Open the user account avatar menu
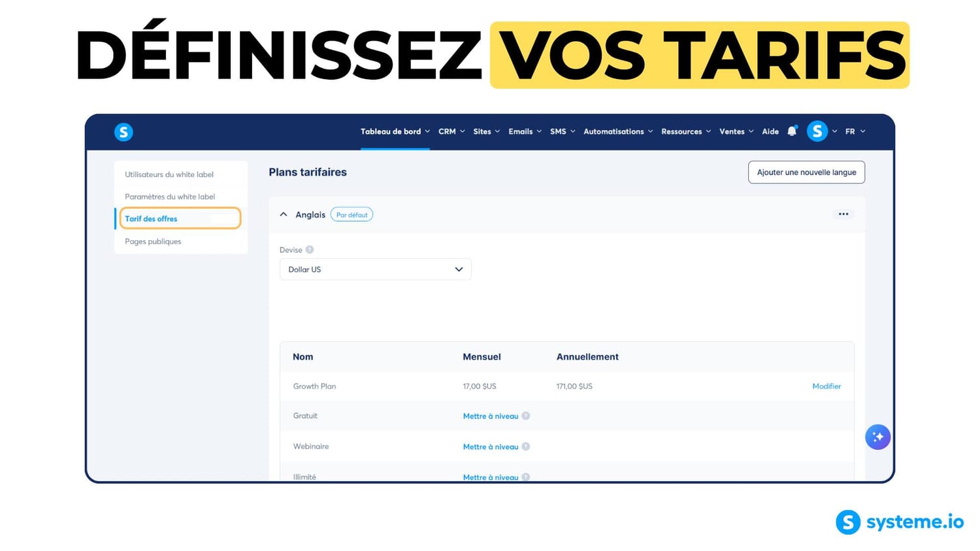 pyautogui.click(x=817, y=131)
